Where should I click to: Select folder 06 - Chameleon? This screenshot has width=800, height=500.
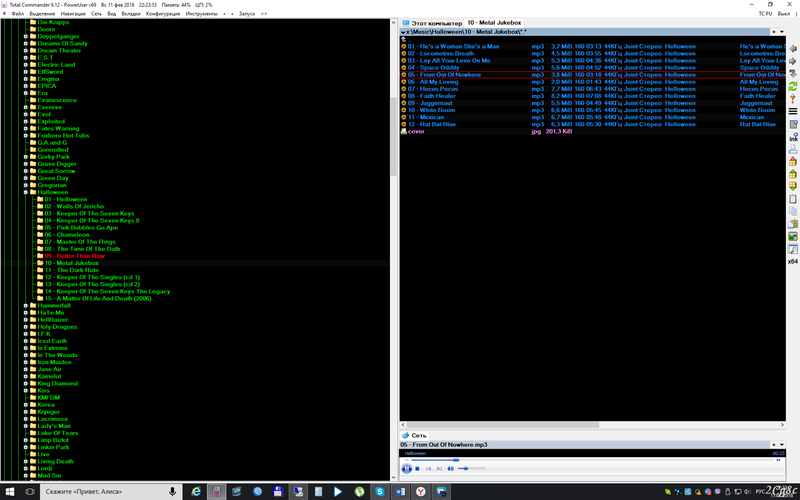[x=66, y=235]
